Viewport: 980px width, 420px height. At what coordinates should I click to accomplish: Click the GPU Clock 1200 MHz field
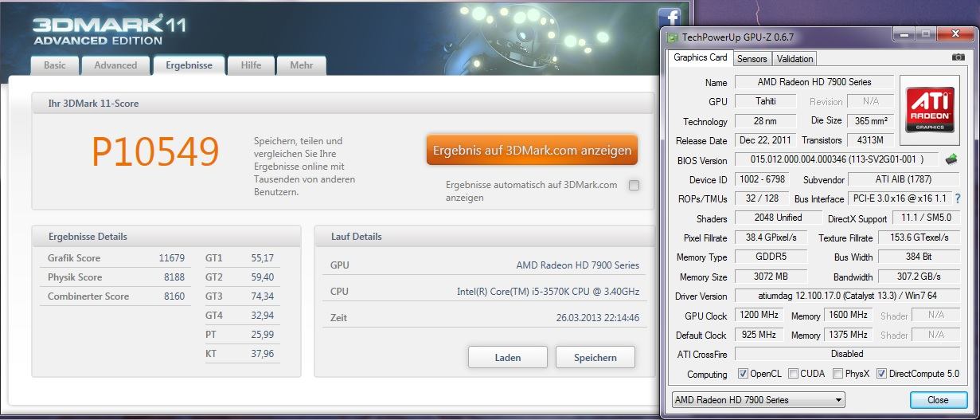[759, 315]
